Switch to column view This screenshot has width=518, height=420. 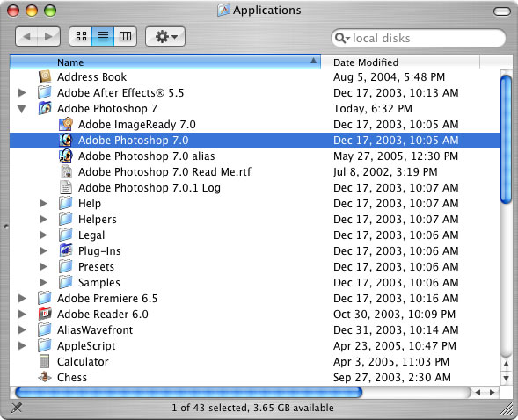(125, 36)
